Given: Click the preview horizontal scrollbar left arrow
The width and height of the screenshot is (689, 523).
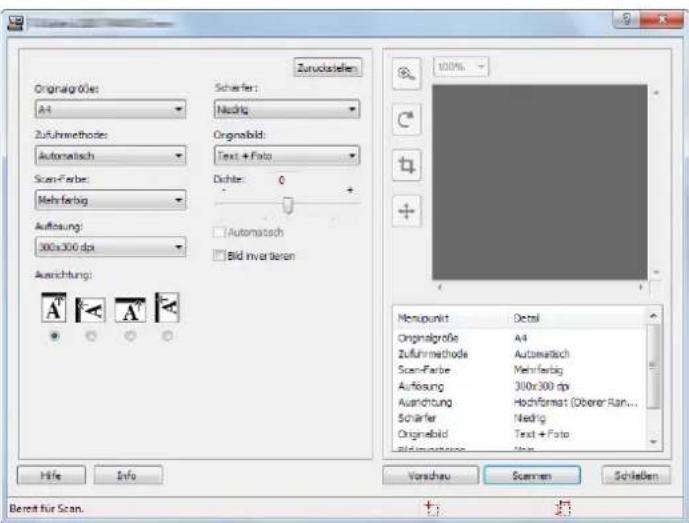Looking at the screenshot, I should click(439, 287).
